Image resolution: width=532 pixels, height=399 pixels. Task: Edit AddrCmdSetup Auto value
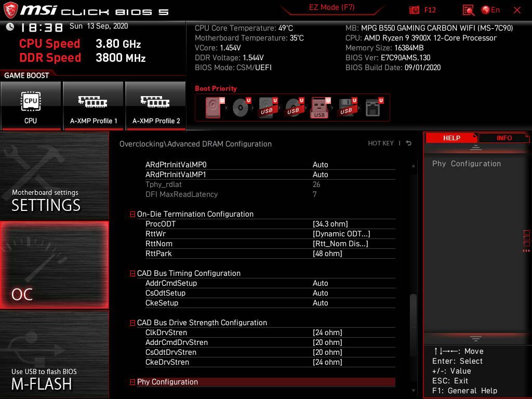click(x=320, y=283)
